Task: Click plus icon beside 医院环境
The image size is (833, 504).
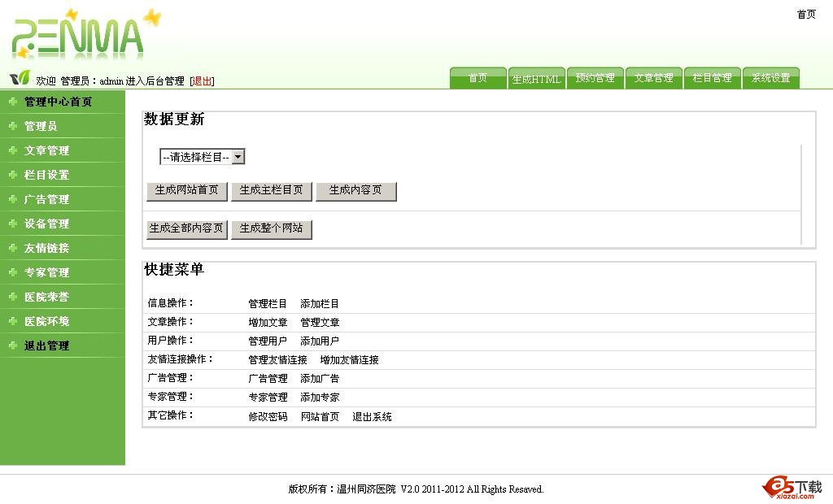Action: (x=13, y=321)
